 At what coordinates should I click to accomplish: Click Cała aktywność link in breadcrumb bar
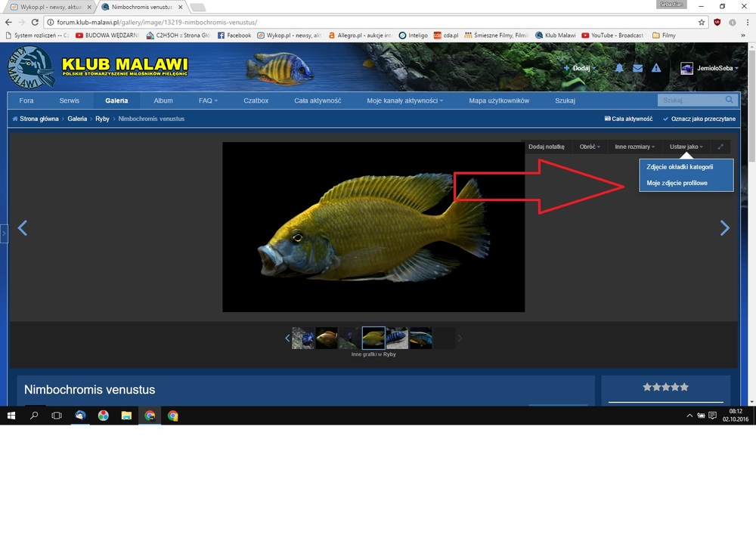628,119
